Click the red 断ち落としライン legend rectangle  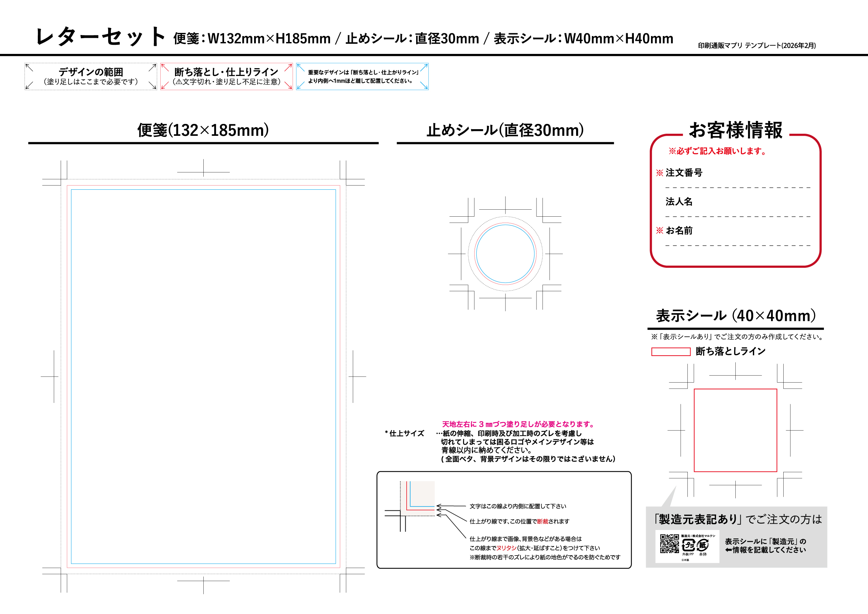tap(671, 351)
